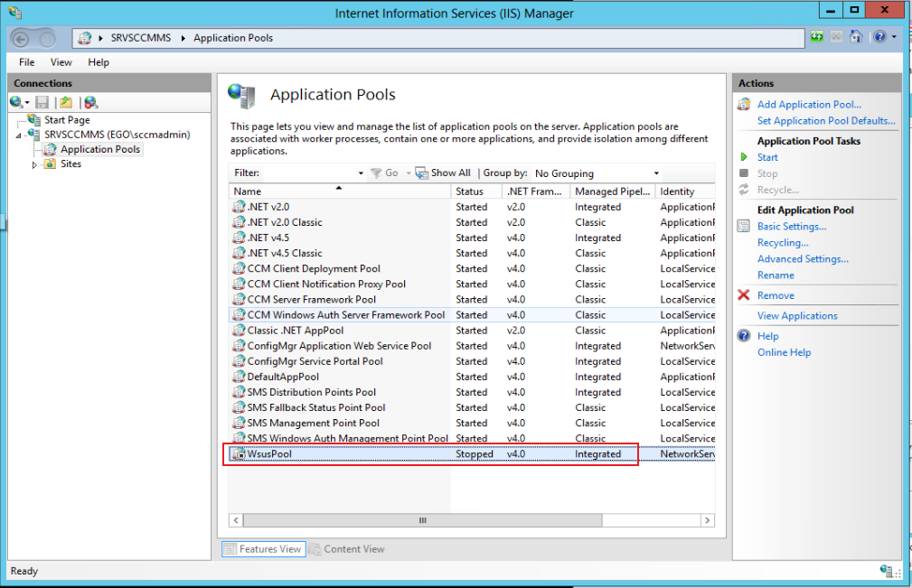Screen dimensions: 912x588
Task: Click the Recycle arrows icon
Action: point(744,190)
